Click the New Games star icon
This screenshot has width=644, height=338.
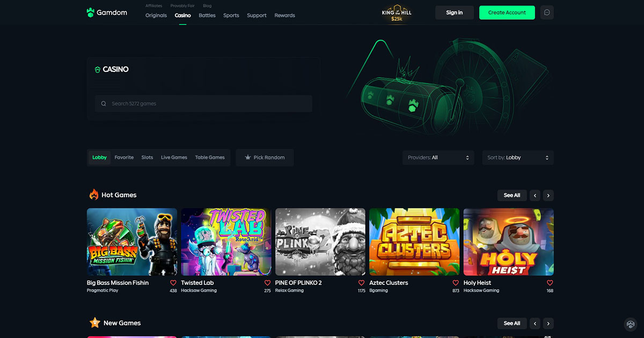coord(95,323)
